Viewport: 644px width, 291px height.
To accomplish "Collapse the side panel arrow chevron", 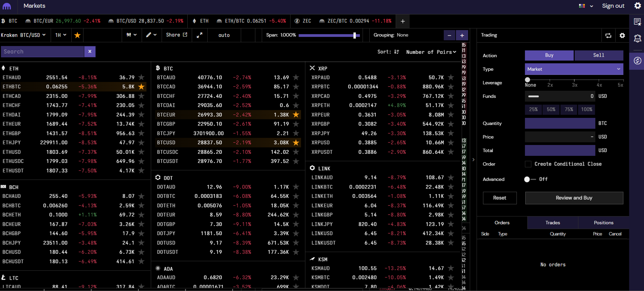I will tap(473, 159).
